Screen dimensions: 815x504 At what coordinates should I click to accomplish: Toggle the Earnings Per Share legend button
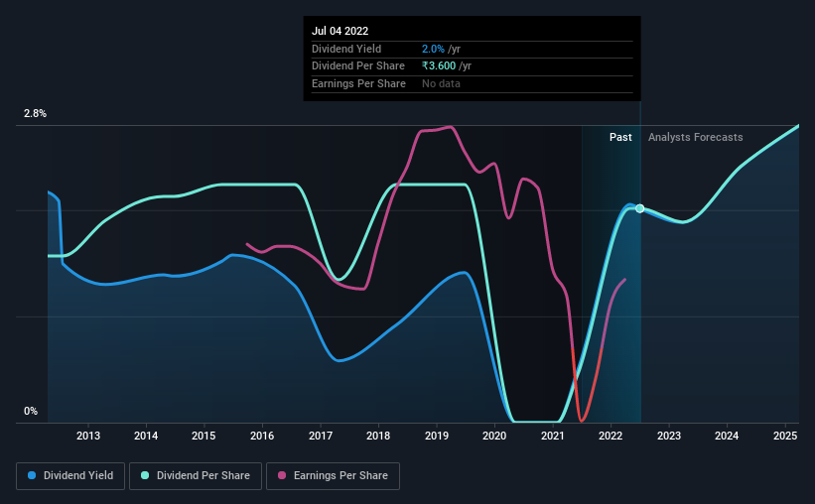coord(333,476)
